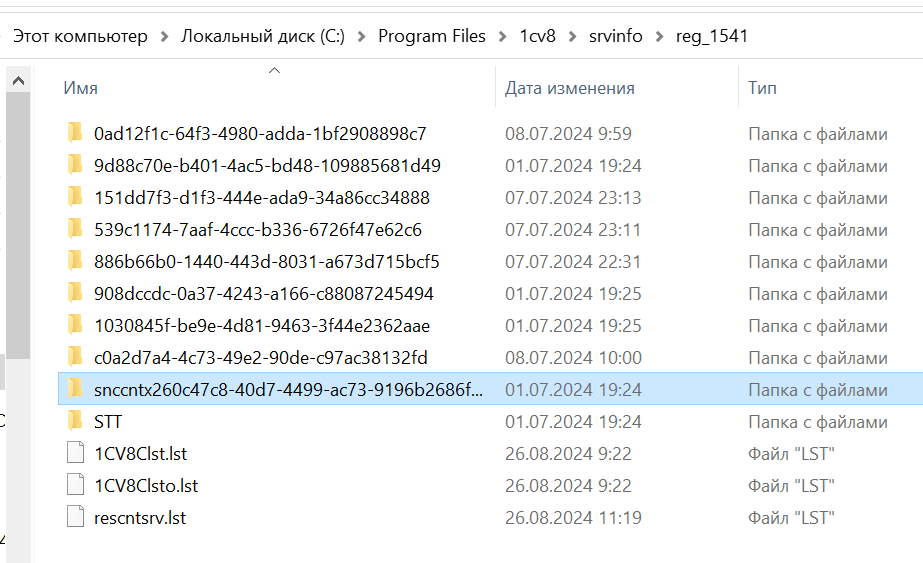Expand chevron after 1cv8 in address bar
Screen dimensions: 923x563
click(x=572, y=37)
